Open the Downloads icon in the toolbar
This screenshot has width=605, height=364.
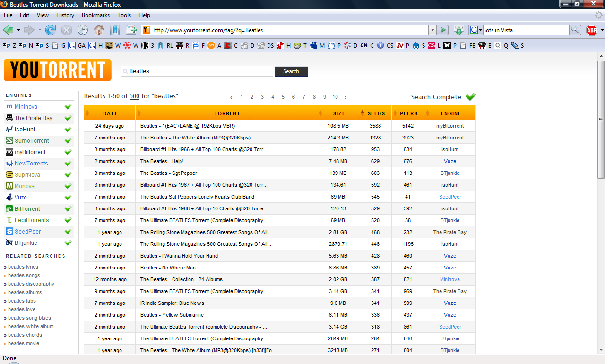[x=458, y=30]
